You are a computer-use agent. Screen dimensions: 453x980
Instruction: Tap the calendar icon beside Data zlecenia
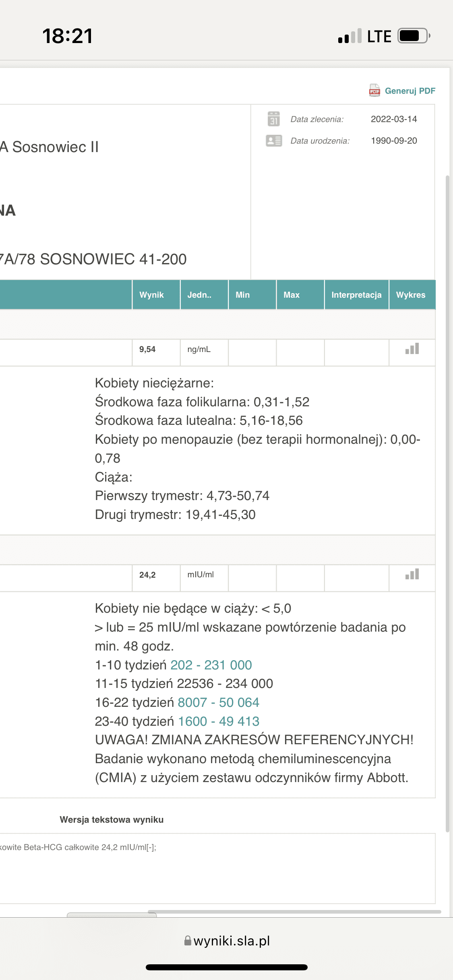tap(274, 119)
